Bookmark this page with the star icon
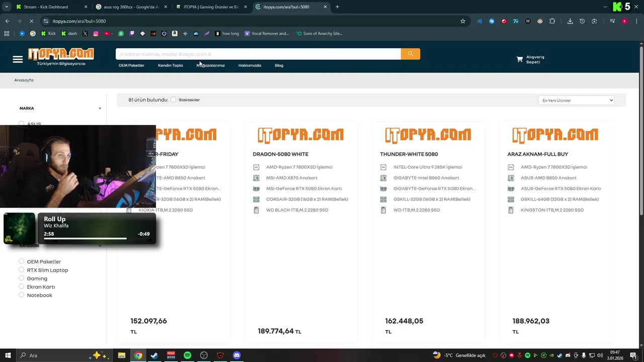The width and height of the screenshot is (644, 362). pyautogui.click(x=463, y=21)
